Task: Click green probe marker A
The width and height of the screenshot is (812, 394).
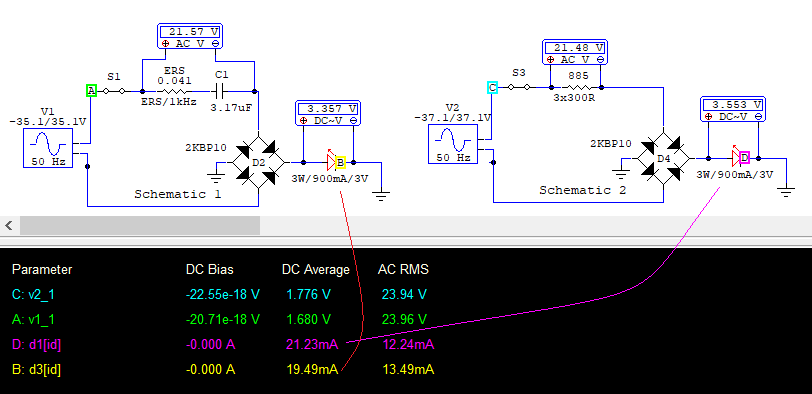Action: [x=91, y=91]
